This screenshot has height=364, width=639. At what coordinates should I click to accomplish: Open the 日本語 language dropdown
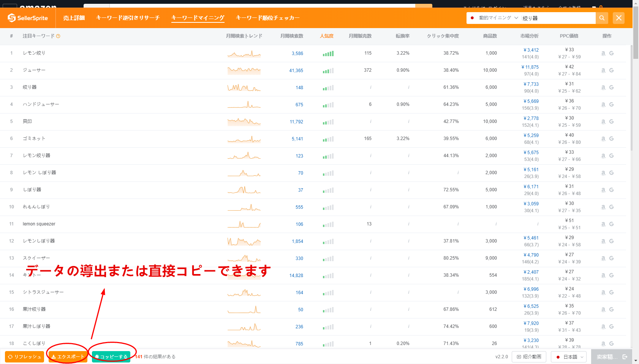tap(569, 357)
